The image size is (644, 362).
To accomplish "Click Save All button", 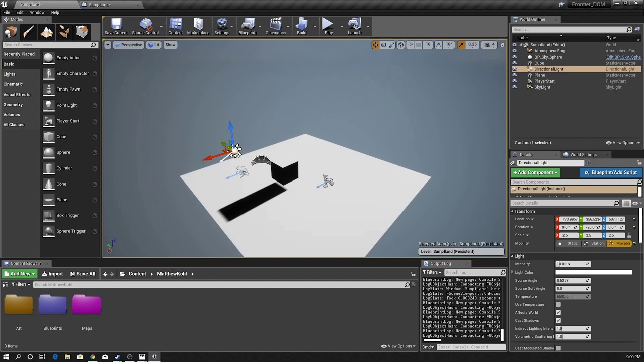I will tap(83, 274).
